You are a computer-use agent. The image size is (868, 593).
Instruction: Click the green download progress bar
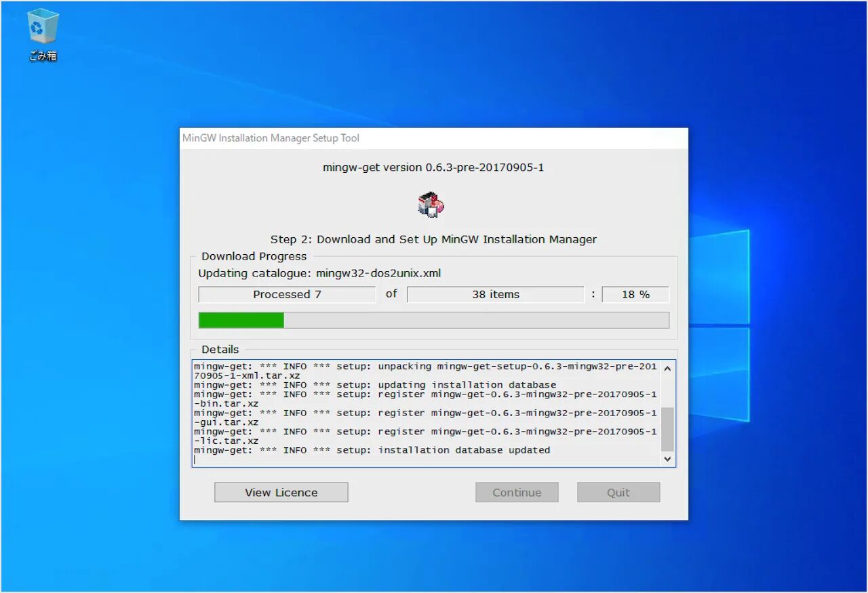pyautogui.click(x=434, y=320)
